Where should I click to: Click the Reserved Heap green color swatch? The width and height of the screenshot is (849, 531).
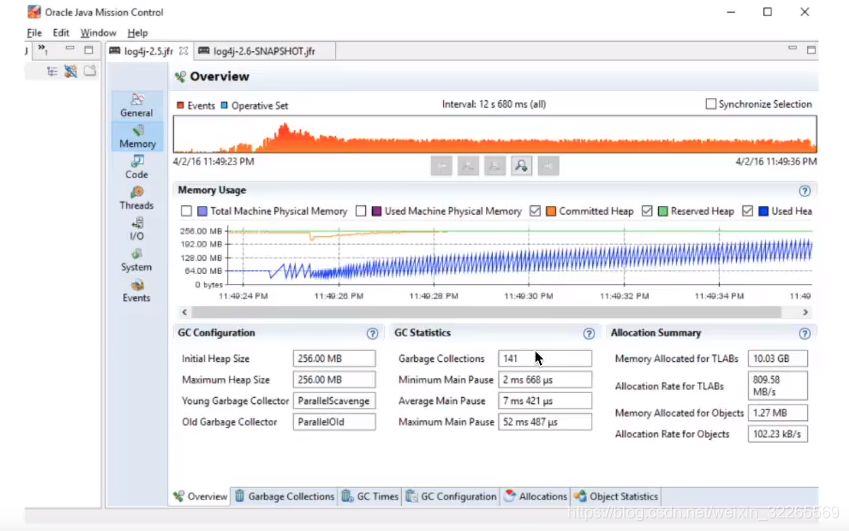(662, 211)
